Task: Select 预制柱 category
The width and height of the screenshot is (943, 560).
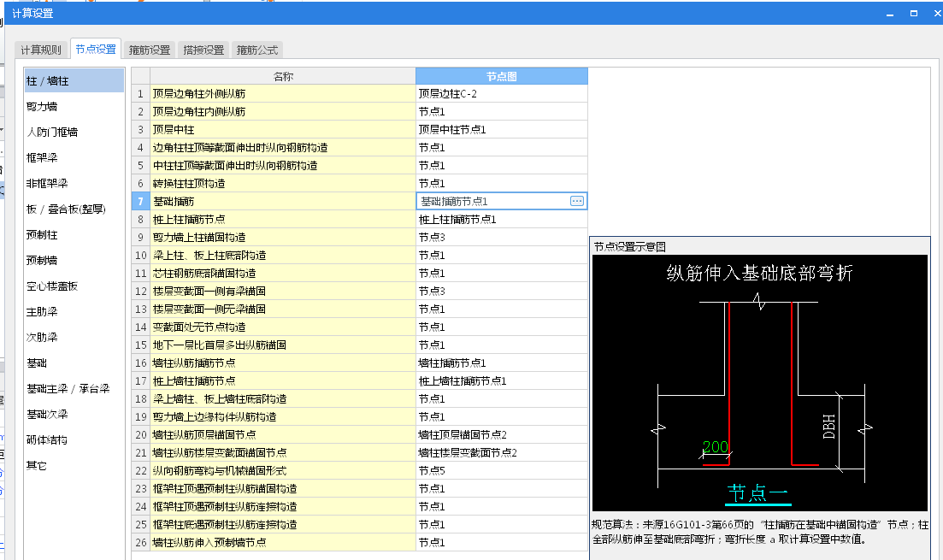Action: click(74, 234)
